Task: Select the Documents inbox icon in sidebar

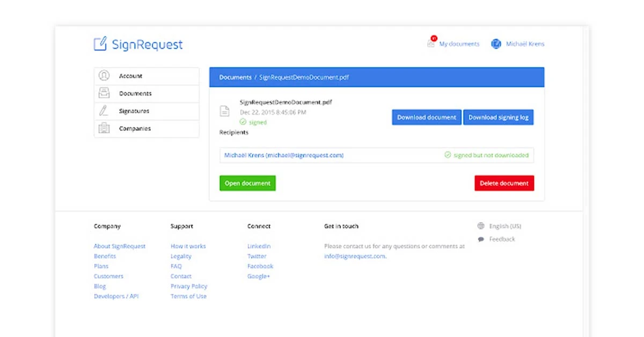Action: click(105, 93)
